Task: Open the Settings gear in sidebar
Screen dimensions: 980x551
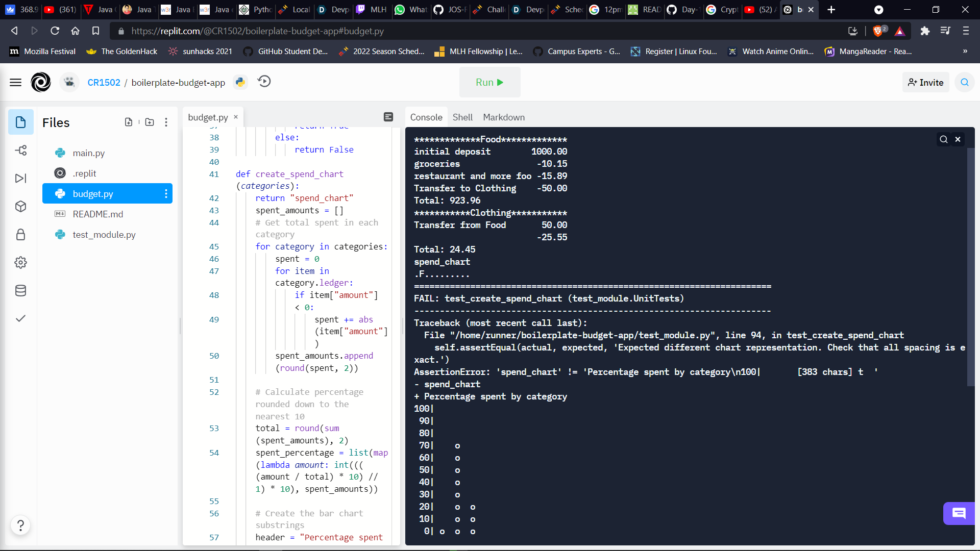Action: coord(21,263)
